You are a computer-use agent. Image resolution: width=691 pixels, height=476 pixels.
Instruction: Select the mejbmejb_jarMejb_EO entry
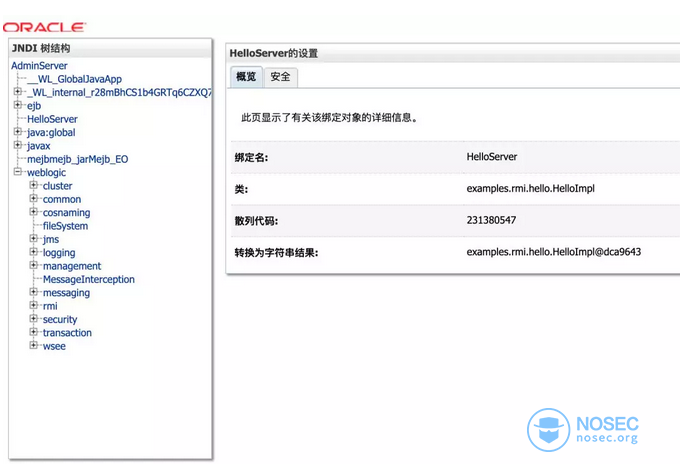[77, 159]
